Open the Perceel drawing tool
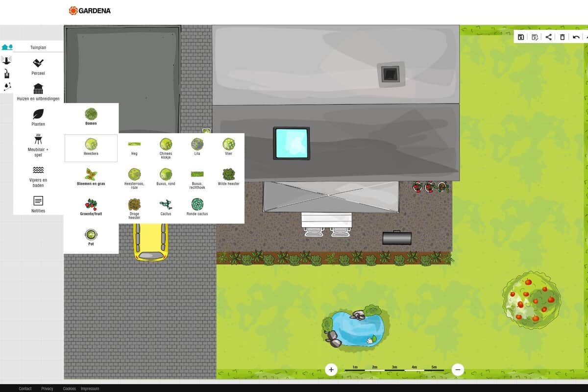 (x=38, y=66)
